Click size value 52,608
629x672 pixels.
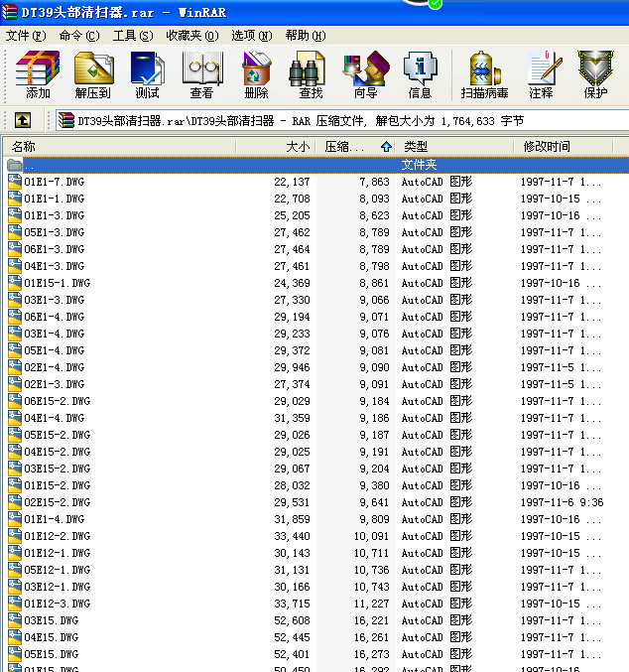tap(292, 620)
